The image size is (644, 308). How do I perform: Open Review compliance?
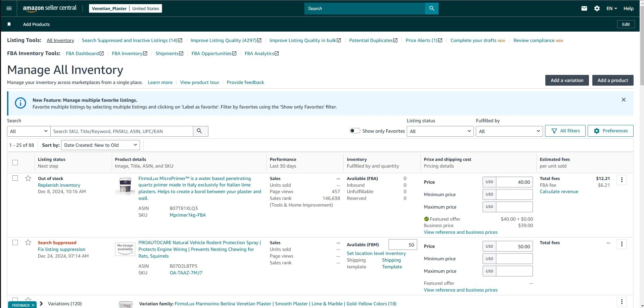tap(538, 40)
